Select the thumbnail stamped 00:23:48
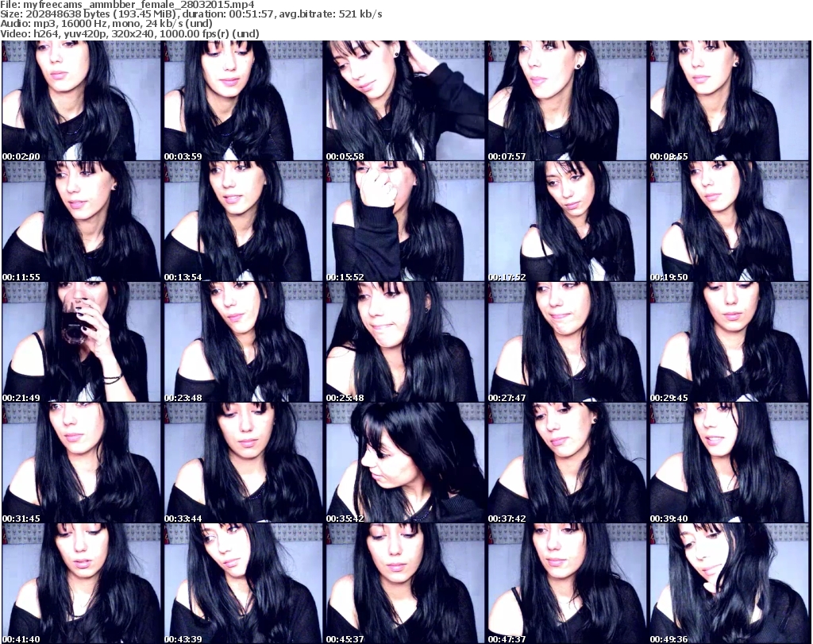Image resolution: width=813 pixels, height=644 pixels. point(243,342)
